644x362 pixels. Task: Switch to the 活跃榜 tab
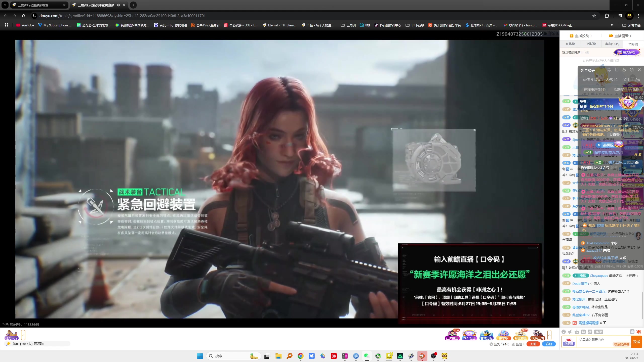point(591,44)
